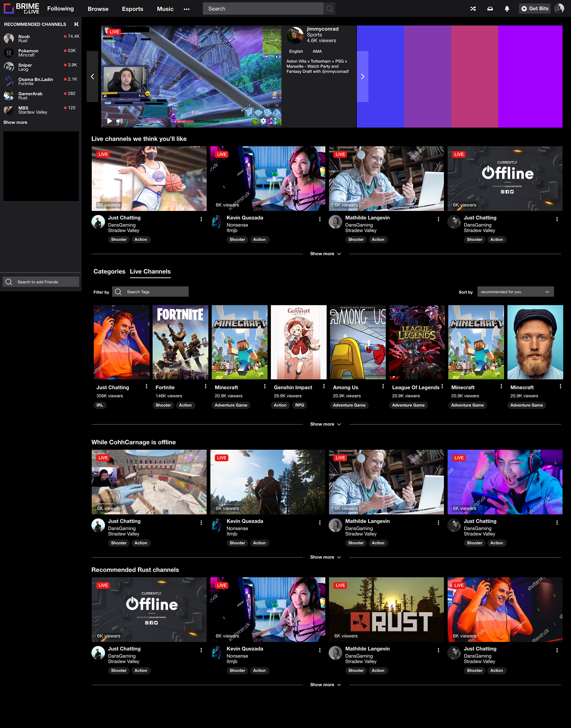Viewport: 571px width, 728px height.
Task: Click the Get Bits button
Action: [534, 9]
